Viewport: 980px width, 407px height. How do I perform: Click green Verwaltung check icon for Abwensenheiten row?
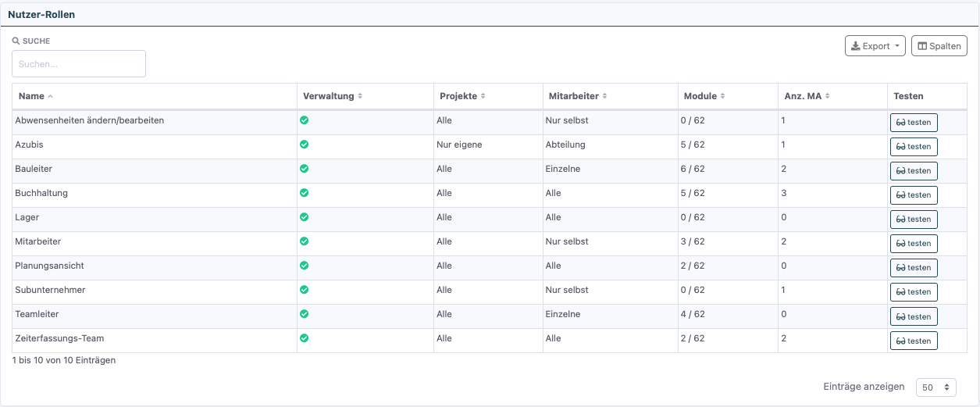pyautogui.click(x=305, y=120)
